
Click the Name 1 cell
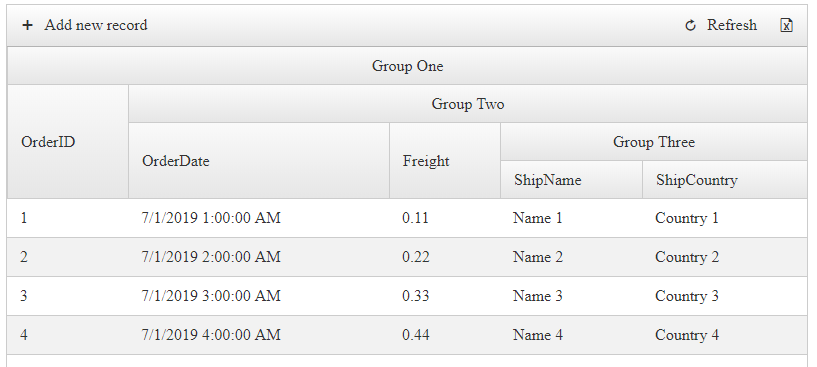(x=572, y=218)
